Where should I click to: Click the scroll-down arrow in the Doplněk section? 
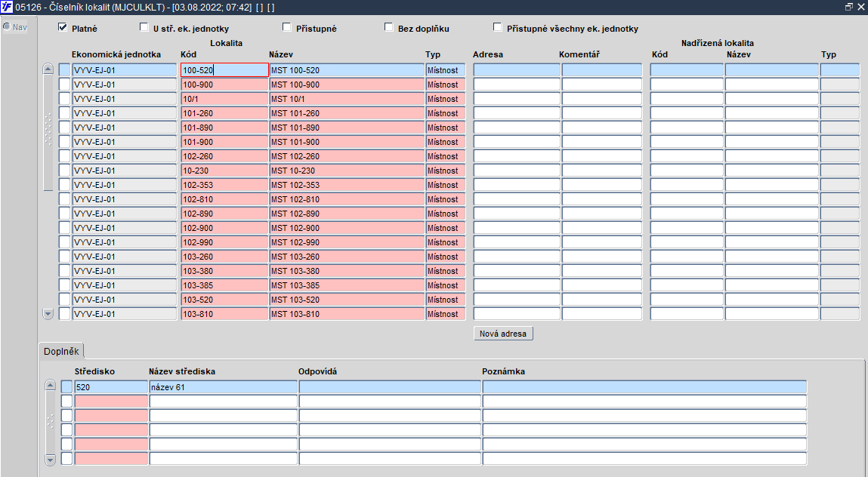(x=51, y=460)
